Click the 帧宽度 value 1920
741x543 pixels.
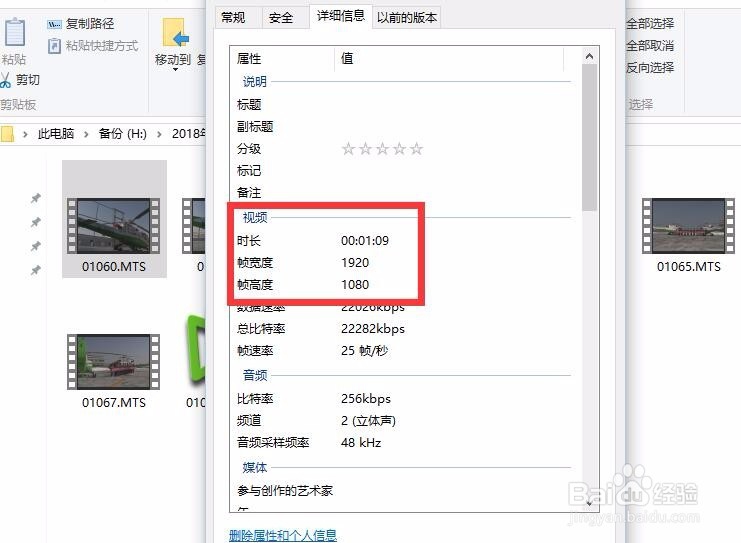tap(355, 263)
